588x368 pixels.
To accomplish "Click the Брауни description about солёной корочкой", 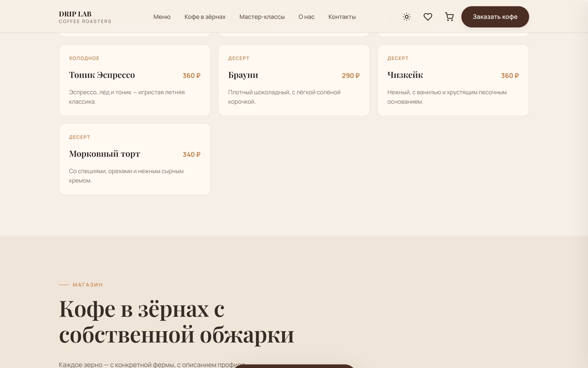I will pos(284,97).
